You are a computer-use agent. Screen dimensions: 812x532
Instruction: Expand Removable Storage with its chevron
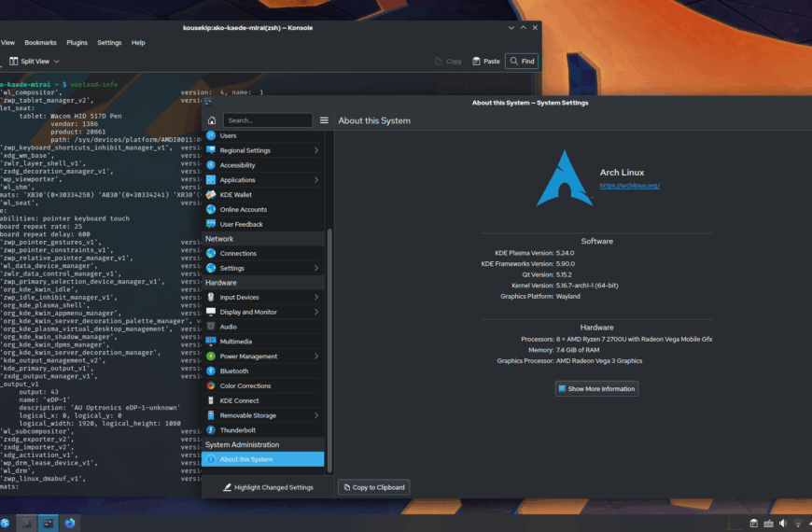pos(315,415)
